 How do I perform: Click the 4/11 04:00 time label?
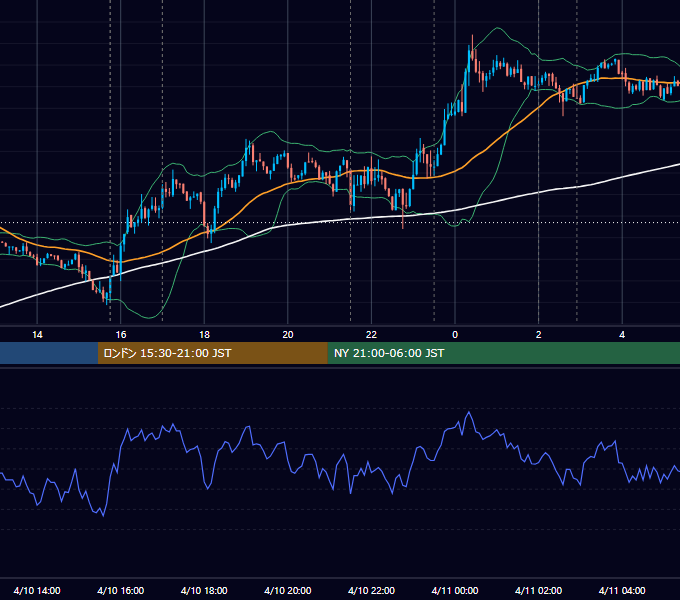pos(622,590)
